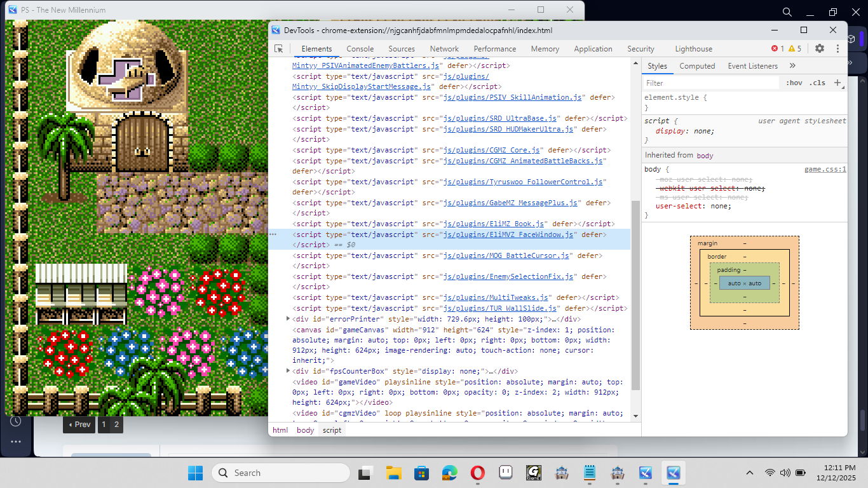The image size is (868, 488).
Task: Go to page 2 in pagination
Action: 117,424
